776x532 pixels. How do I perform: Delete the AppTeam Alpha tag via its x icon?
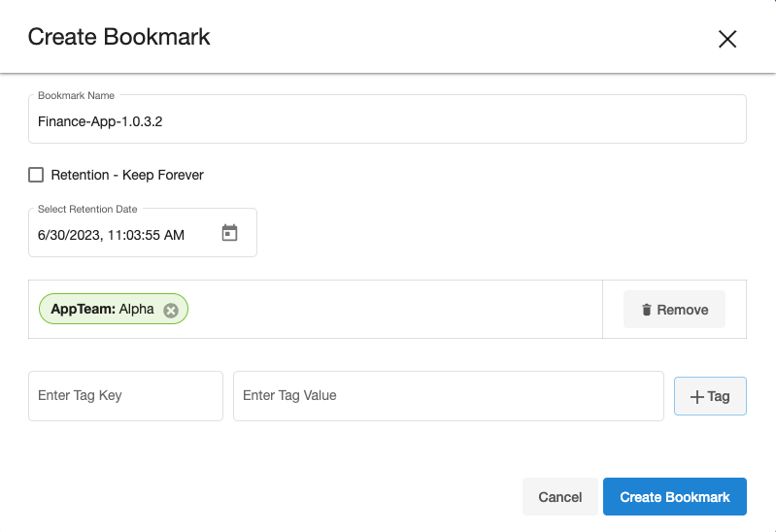pyautogui.click(x=171, y=310)
